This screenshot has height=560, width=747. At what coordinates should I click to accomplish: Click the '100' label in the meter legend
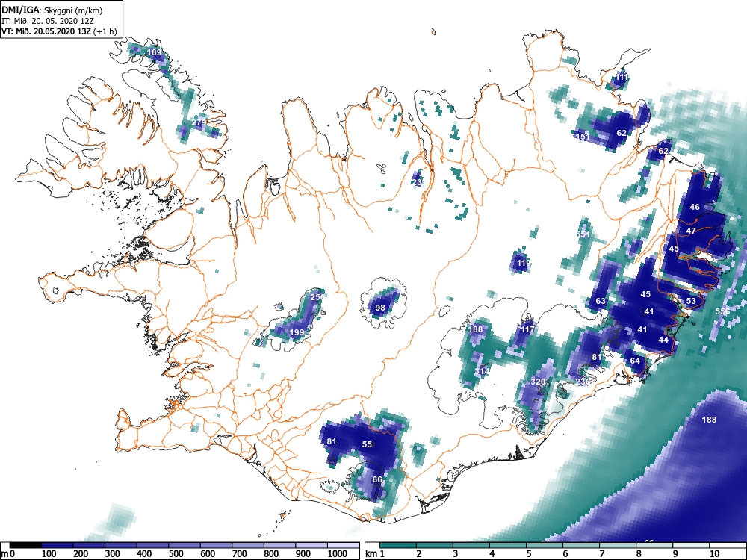[49, 554]
